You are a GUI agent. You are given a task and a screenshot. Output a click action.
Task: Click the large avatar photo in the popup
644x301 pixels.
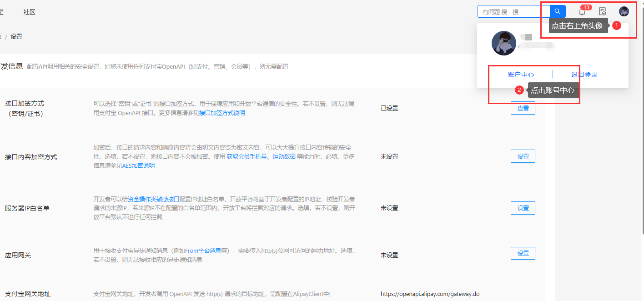(504, 43)
